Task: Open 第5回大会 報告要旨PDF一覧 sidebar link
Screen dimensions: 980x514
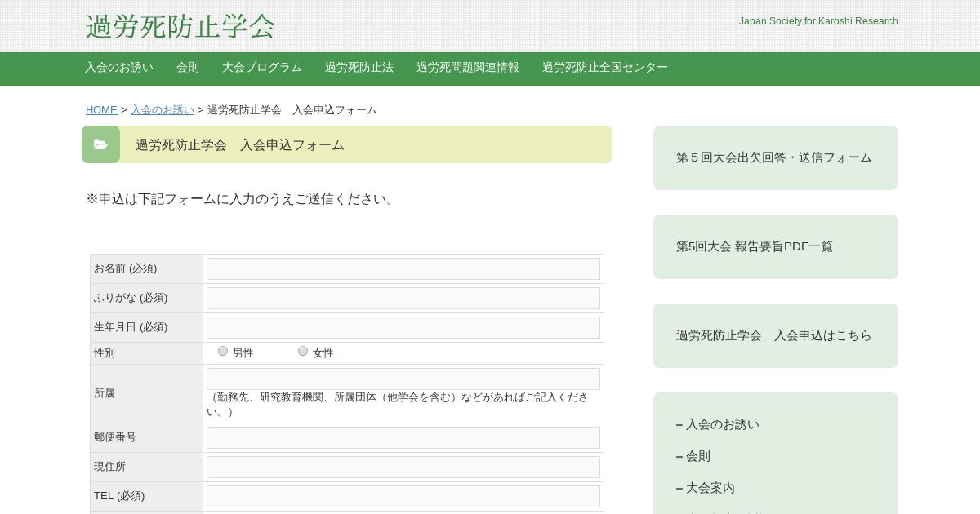Action: coord(776,246)
